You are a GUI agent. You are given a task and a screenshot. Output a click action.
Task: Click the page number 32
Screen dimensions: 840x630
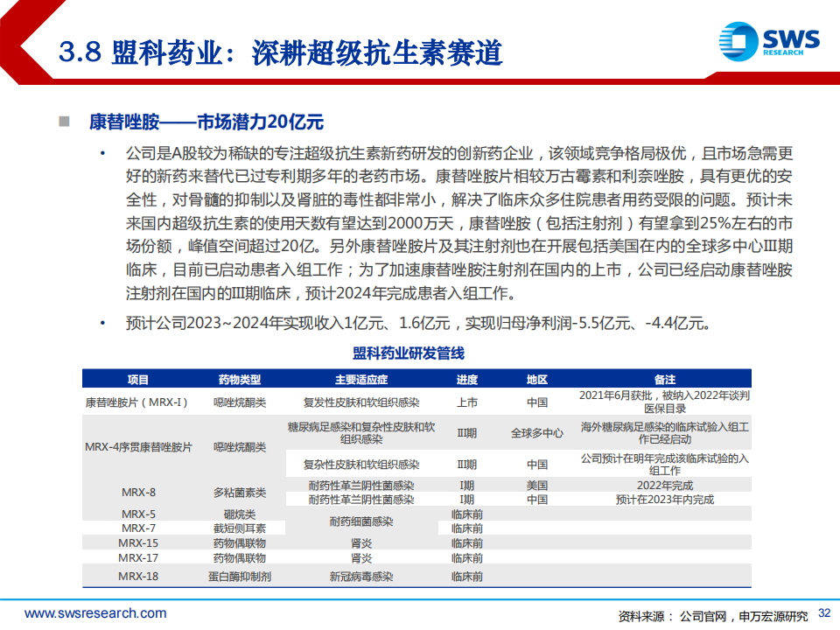pyautogui.click(x=824, y=612)
